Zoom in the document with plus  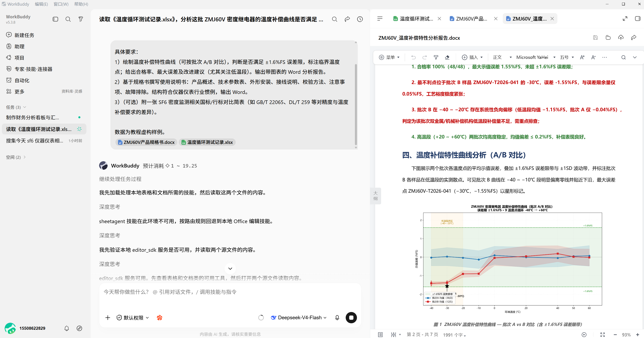click(638, 335)
